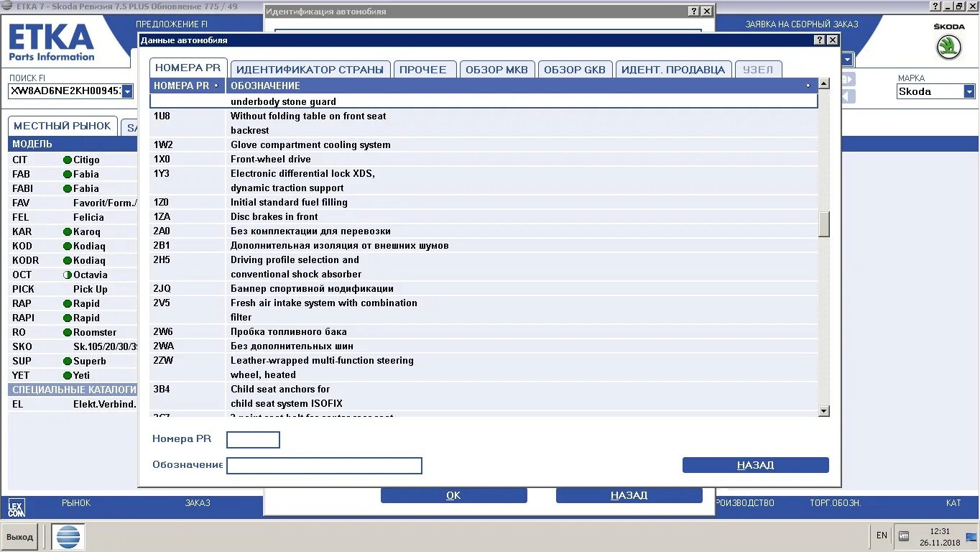Select PR row 2W6 Пробка топливного бака
The image size is (980, 552).
484,331
